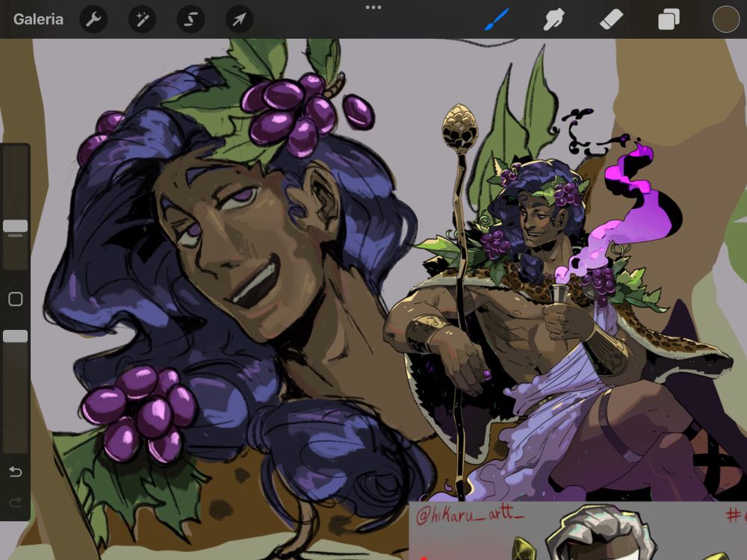
Task: Select the Eraser tool
Action: coord(611,19)
